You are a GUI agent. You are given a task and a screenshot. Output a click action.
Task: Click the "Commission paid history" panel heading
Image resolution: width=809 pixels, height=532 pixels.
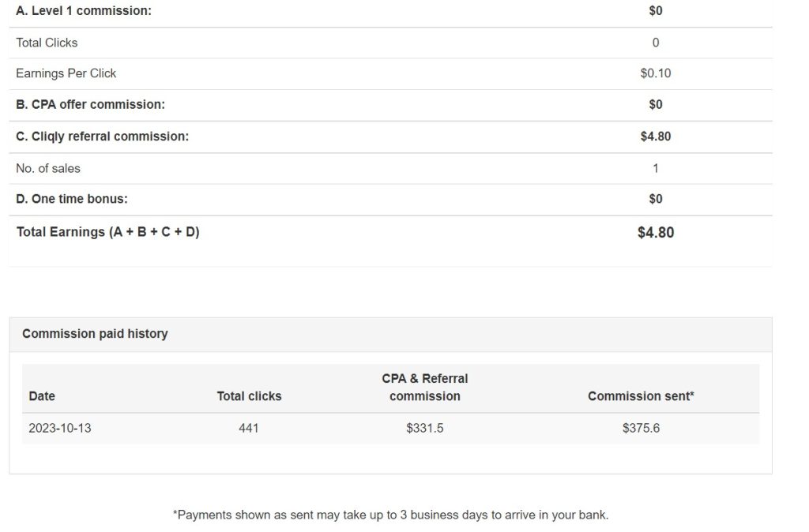[95, 334]
